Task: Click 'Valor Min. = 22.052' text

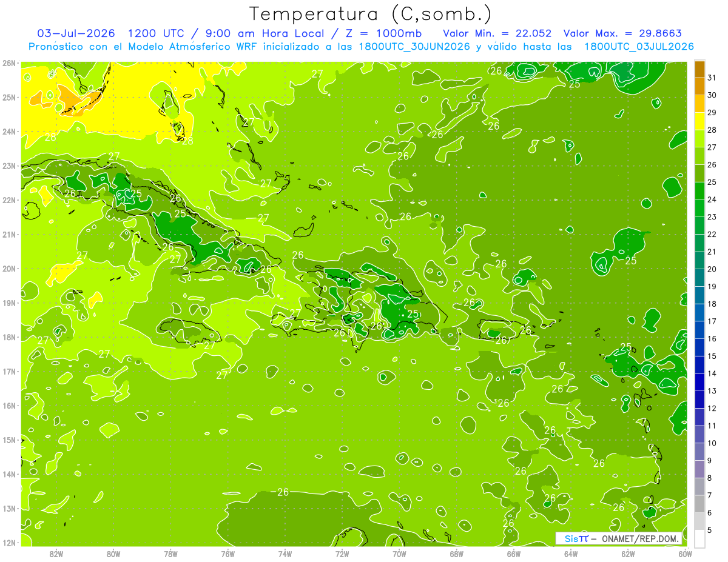Action: click(497, 33)
